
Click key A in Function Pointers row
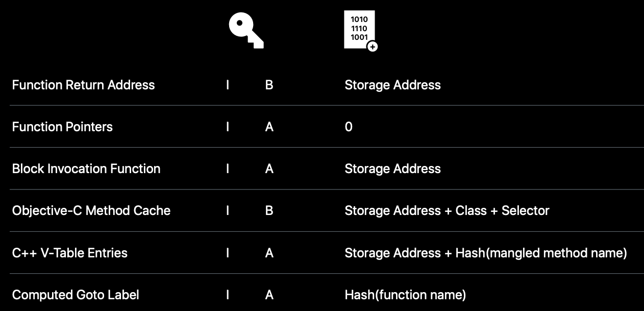(269, 127)
